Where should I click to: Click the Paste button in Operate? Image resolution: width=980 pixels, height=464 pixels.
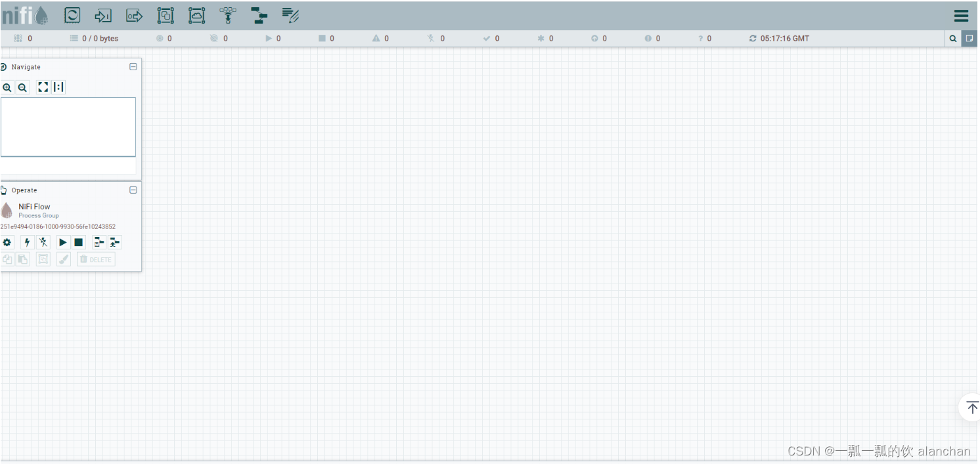[23, 259]
